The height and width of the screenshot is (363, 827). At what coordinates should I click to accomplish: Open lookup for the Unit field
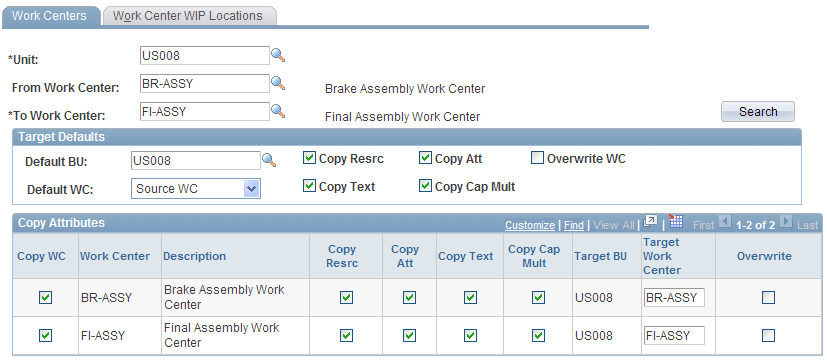pyautogui.click(x=278, y=55)
